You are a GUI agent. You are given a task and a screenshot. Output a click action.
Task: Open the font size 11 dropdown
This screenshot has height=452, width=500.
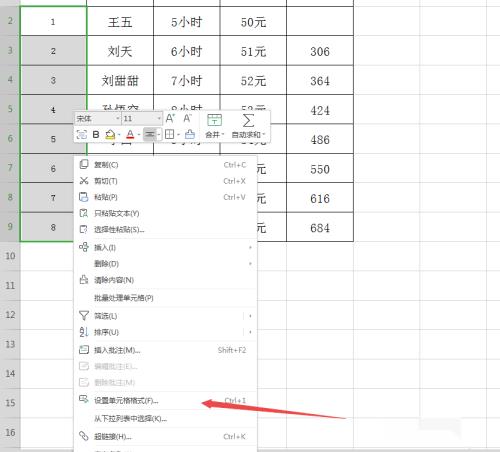click(159, 118)
